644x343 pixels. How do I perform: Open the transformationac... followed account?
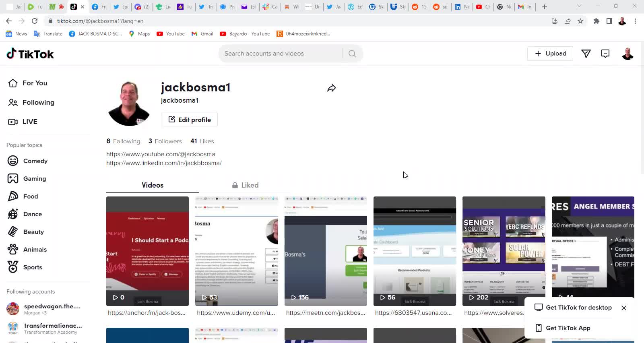44,328
